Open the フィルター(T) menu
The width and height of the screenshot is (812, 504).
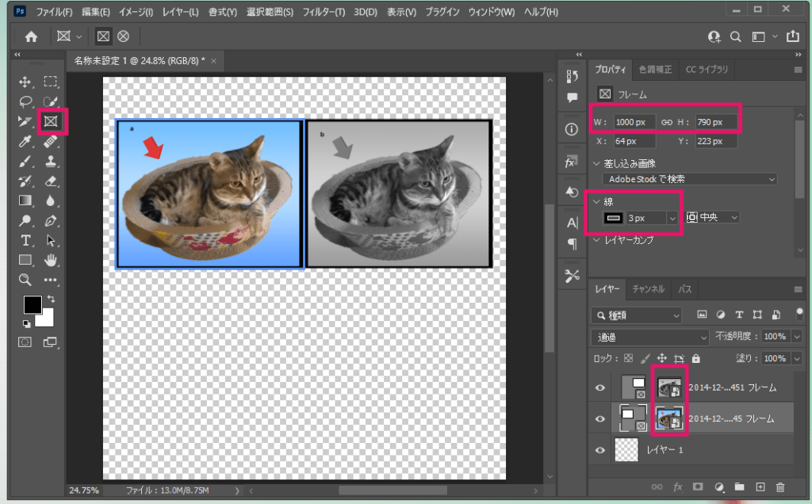(x=324, y=13)
